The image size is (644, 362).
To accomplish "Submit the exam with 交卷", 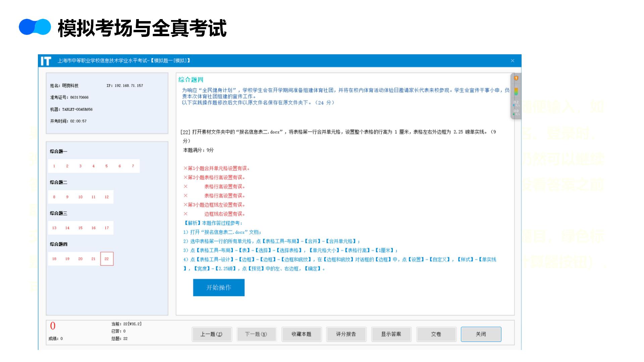I will [x=436, y=334].
